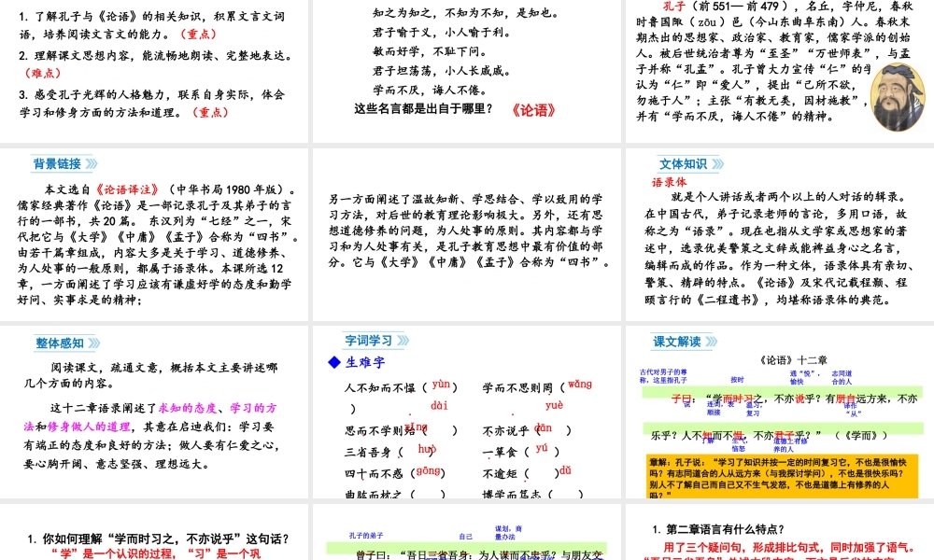Click the red book title 《论语译注》
The height and width of the screenshot is (560, 934).
tap(127, 189)
